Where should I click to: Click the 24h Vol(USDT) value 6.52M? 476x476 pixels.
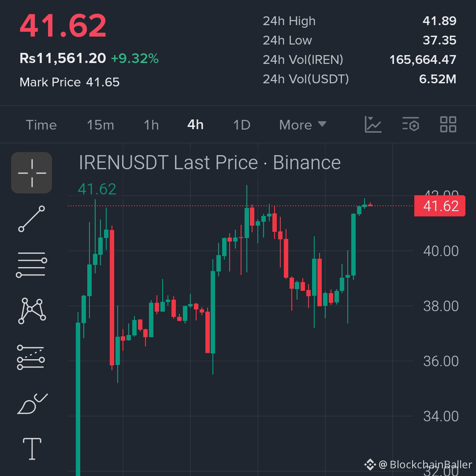click(x=438, y=79)
